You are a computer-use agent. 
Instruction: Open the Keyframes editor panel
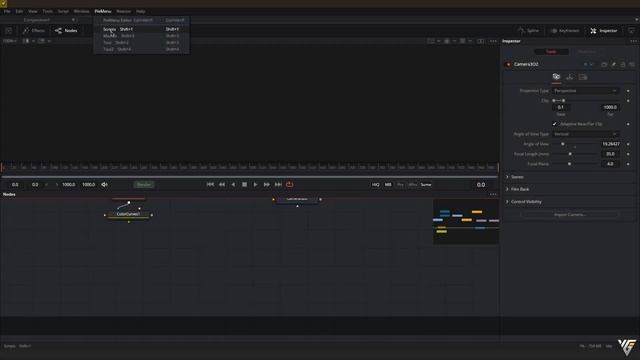point(565,31)
